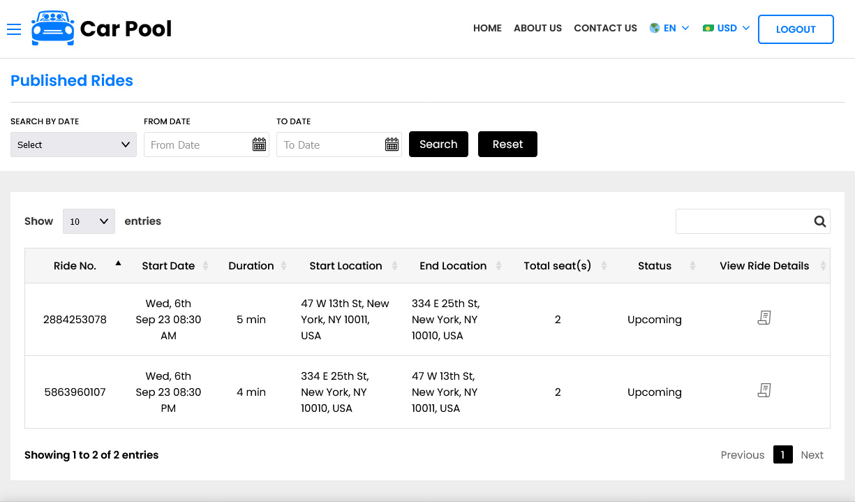Image resolution: width=855 pixels, height=504 pixels.
Task: Open the hamburger side menu
Action: click(x=14, y=29)
